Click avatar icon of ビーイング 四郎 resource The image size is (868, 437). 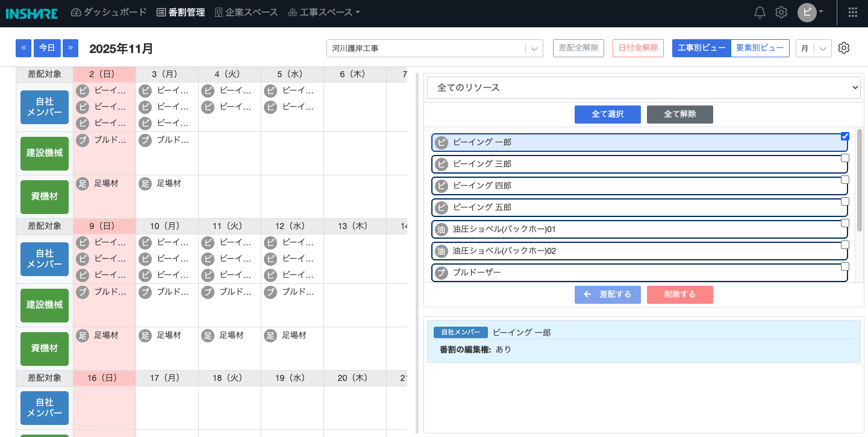click(x=442, y=186)
